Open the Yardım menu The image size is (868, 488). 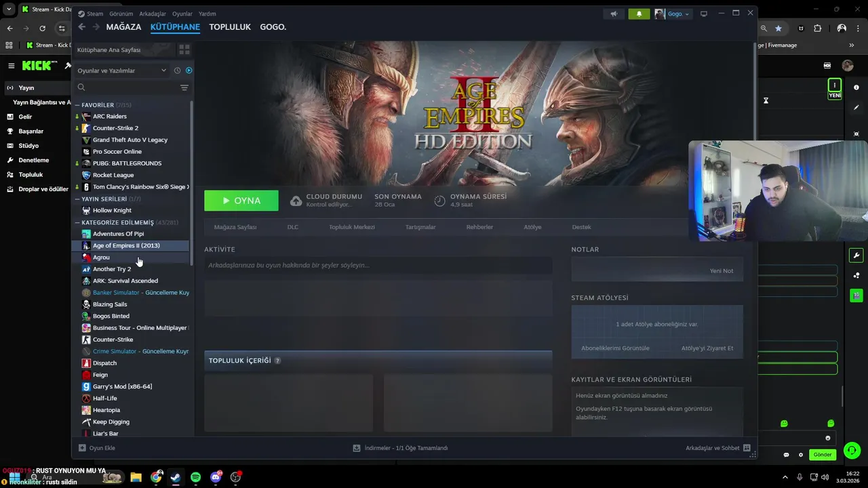click(x=207, y=14)
